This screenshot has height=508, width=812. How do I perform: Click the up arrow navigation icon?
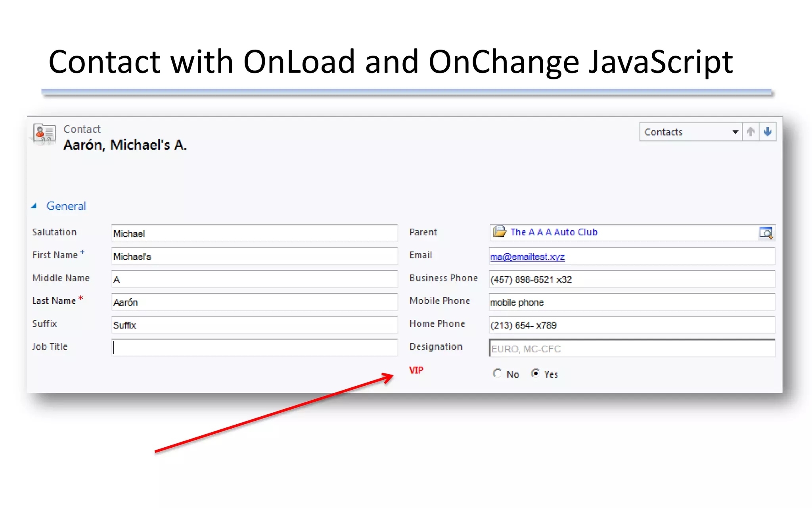coord(750,132)
